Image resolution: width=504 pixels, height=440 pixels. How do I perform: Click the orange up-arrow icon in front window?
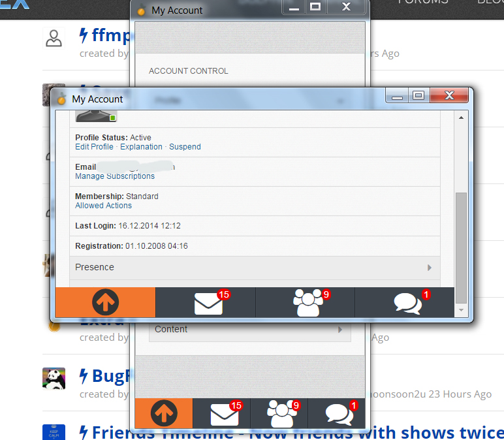point(105,302)
